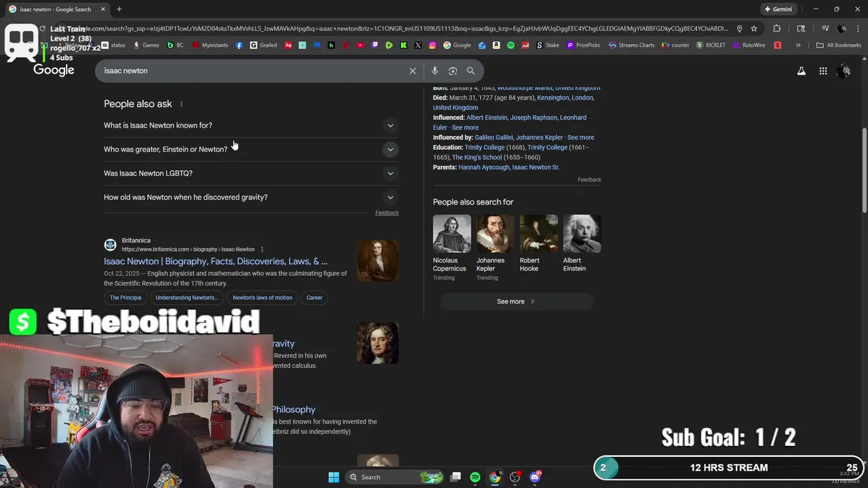
Task: Select the Career chip
Action: pos(314,298)
